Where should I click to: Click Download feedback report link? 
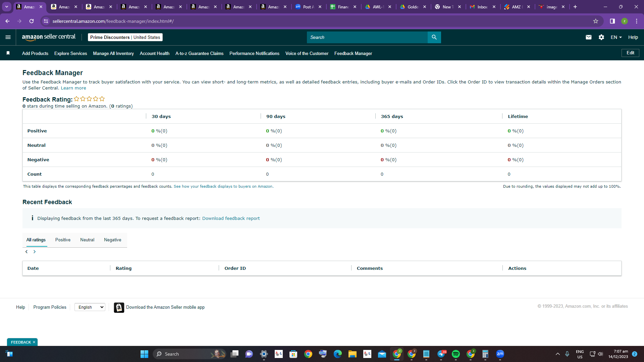[x=231, y=218]
